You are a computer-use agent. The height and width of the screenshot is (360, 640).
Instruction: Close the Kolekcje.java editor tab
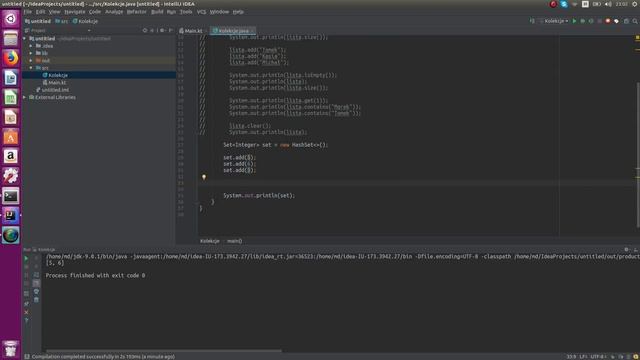[x=252, y=31]
